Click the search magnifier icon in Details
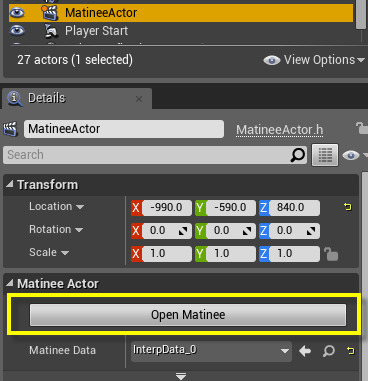Viewport: 368px width, 381px height. (298, 155)
